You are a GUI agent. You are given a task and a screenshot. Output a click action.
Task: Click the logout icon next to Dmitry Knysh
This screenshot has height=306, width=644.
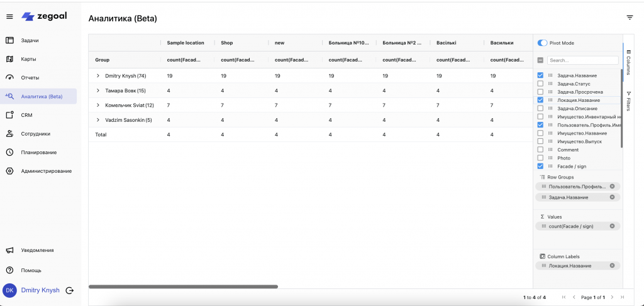click(69, 290)
